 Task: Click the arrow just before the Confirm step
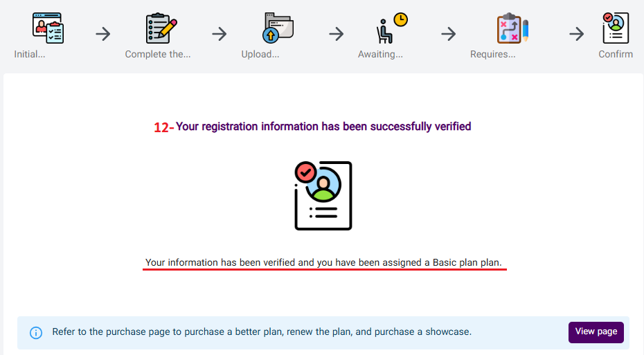pyautogui.click(x=576, y=33)
